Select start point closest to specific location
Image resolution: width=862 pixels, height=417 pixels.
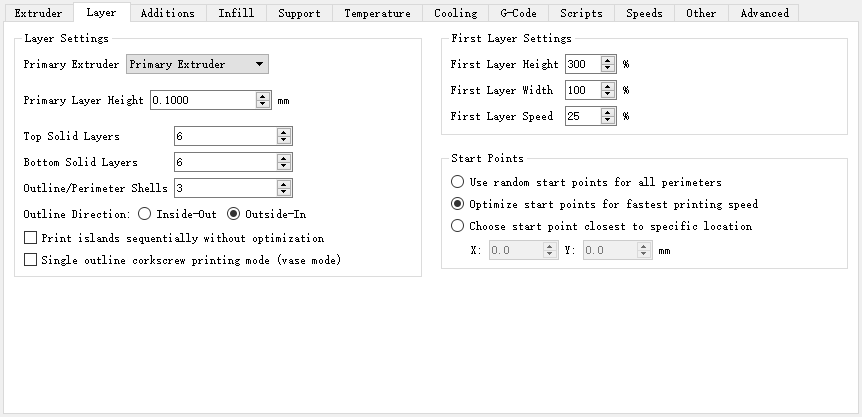(x=458, y=226)
